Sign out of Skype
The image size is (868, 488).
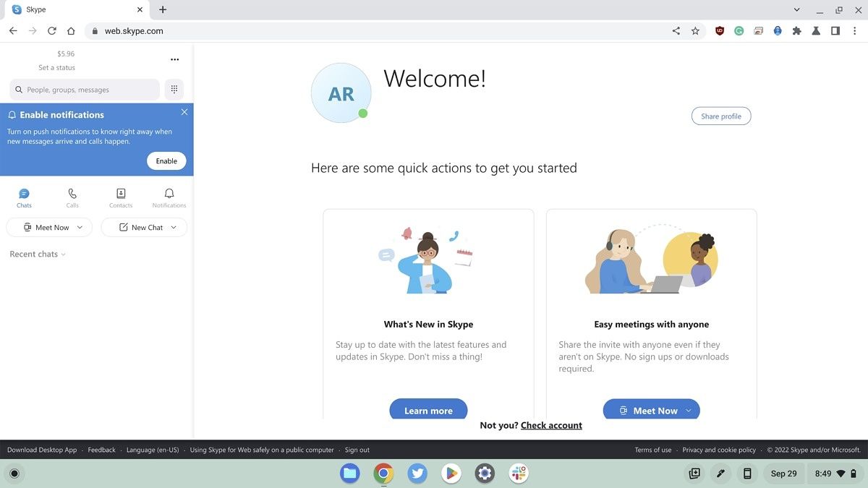[357, 449]
